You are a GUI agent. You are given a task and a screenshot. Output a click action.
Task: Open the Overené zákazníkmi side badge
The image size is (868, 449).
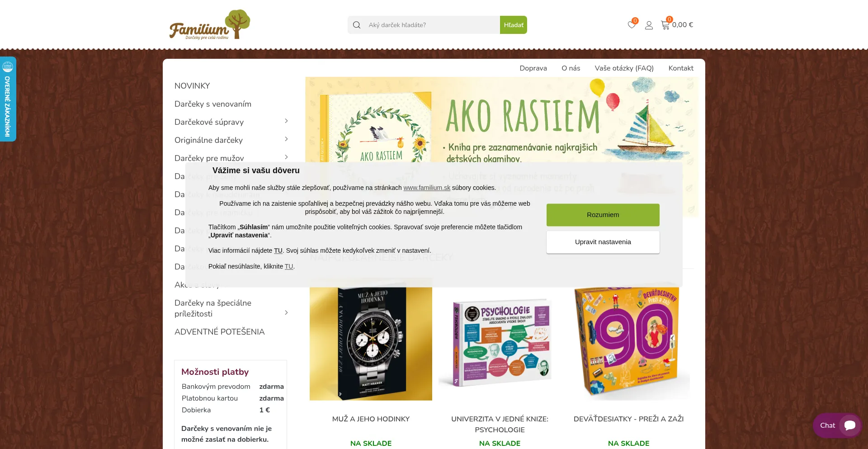click(x=8, y=99)
